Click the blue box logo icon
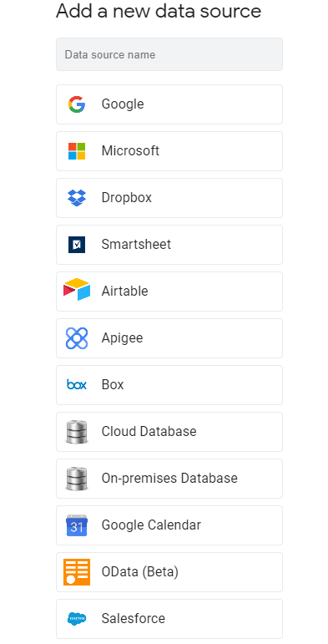Viewport: 328px width, 644px height. click(x=77, y=385)
